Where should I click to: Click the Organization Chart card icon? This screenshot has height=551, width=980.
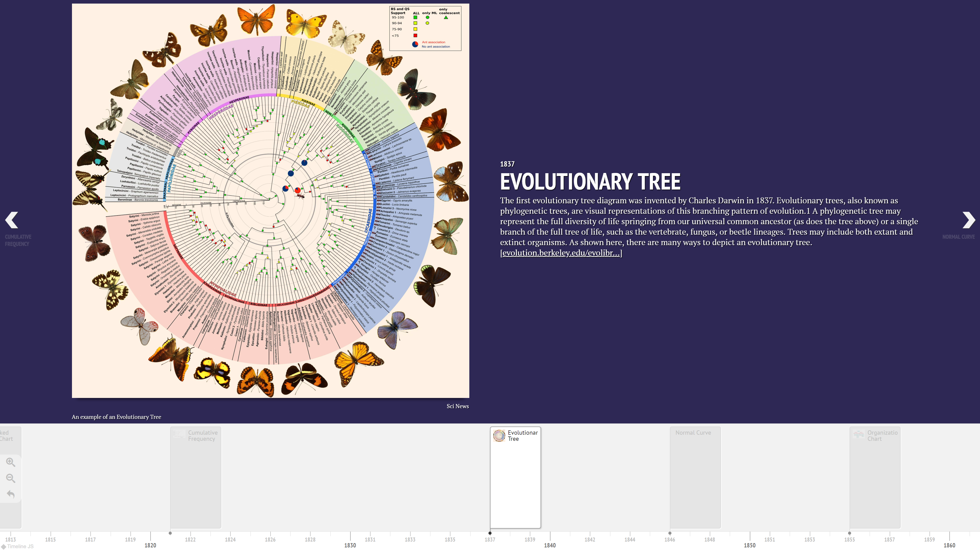point(859,434)
